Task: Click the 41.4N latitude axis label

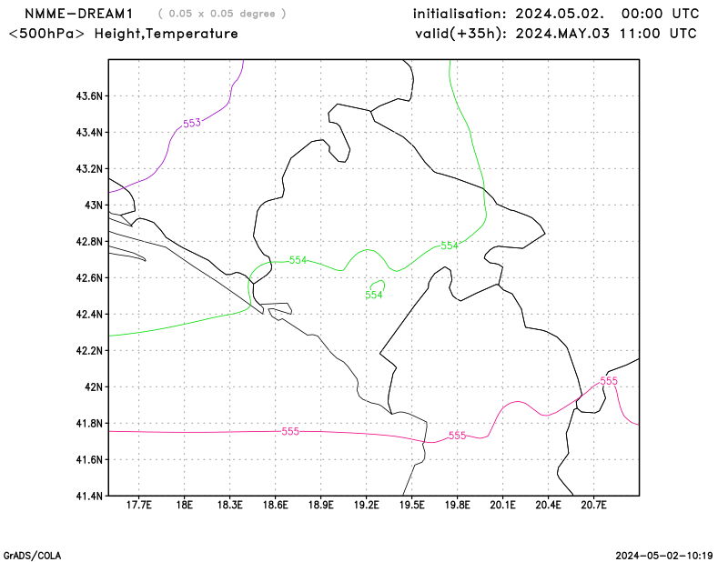Action: pyautogui.click(x=89, y=497)
